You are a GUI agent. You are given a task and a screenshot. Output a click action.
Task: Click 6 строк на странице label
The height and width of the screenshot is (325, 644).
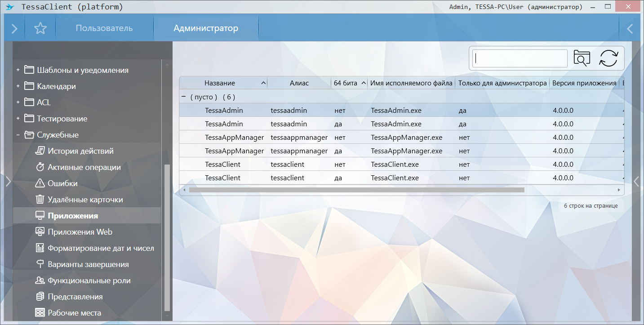(x=591, y=206)
